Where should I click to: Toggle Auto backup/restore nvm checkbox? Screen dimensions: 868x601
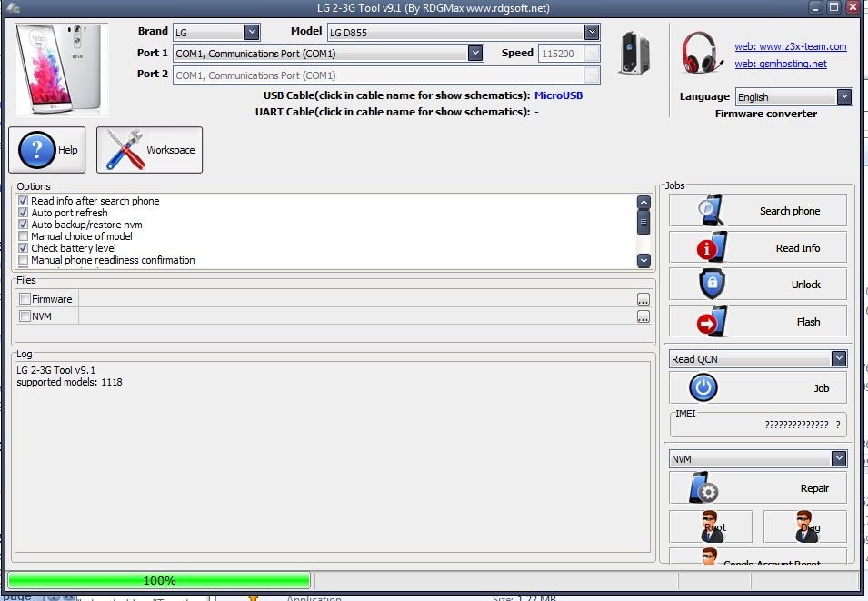[24, 225]
